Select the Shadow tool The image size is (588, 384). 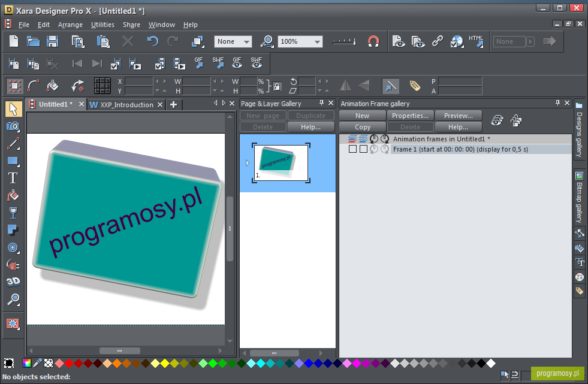point(13,230)
